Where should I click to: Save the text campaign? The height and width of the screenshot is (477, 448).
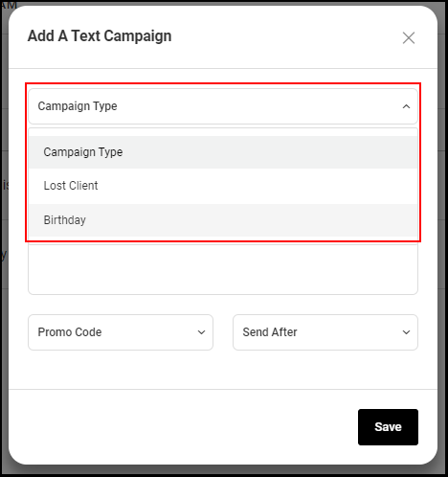(x=388, y=427)
